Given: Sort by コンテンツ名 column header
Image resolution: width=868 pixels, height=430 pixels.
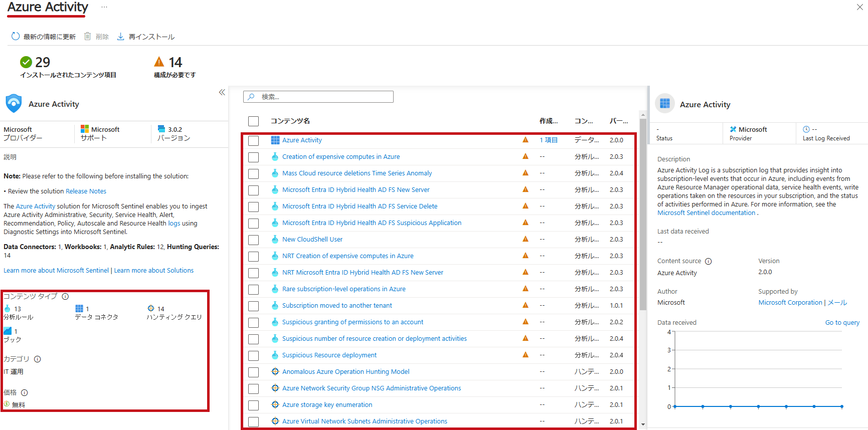Looking at the screenshot, I should tap(290, 121).
